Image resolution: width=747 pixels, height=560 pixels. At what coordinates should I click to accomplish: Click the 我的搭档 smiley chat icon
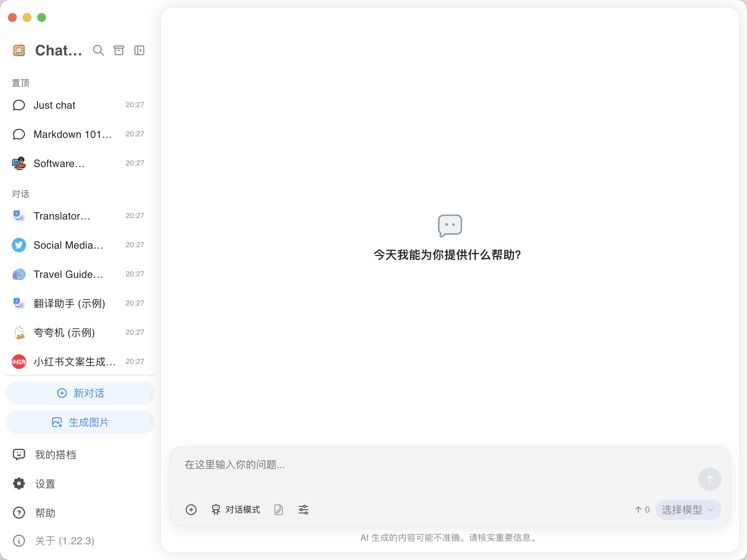(19, 455)
